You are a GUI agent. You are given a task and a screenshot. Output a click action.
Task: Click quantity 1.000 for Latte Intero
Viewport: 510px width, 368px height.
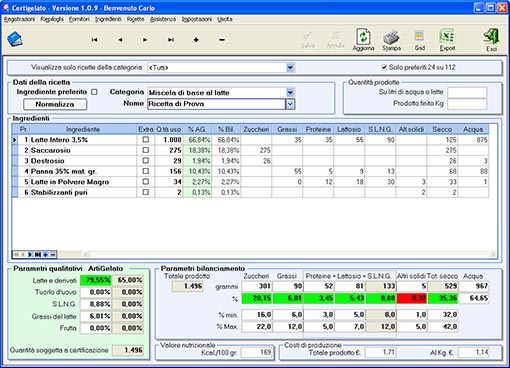(x=169, y=140)
